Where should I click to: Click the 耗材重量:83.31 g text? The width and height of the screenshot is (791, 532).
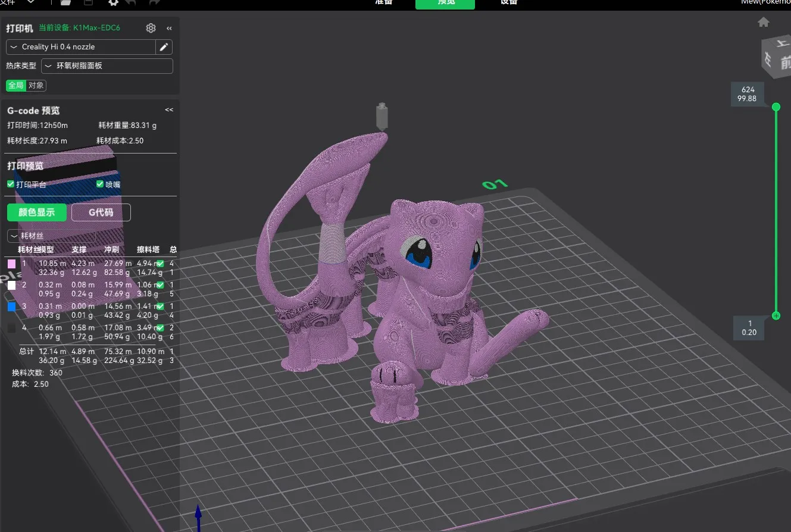point(127,126)
